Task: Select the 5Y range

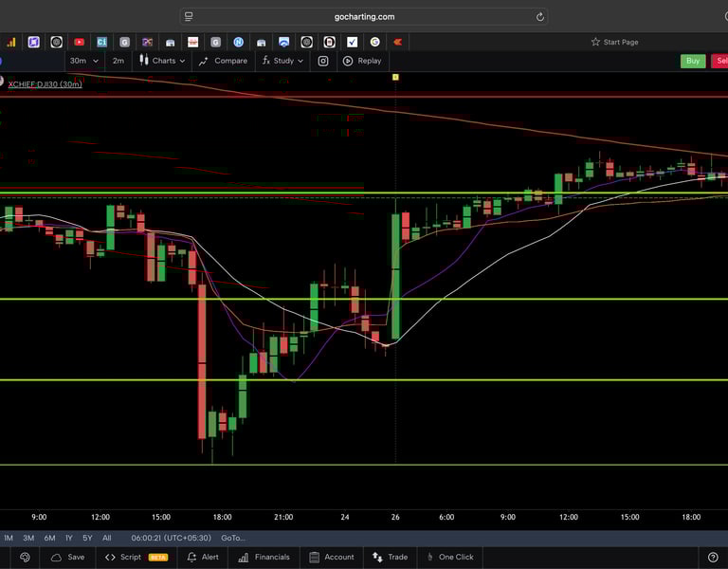Action: [x=87, y=538]
